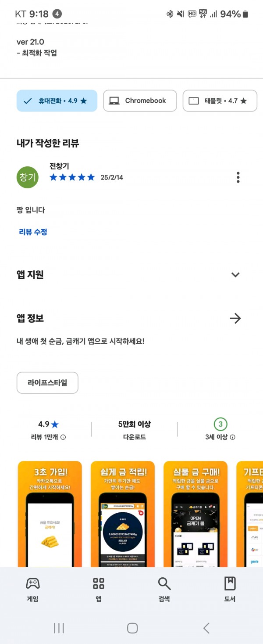Switch to the 게임 tab
Viewport: 263px width, 644px height.
(x=33, y=589)
